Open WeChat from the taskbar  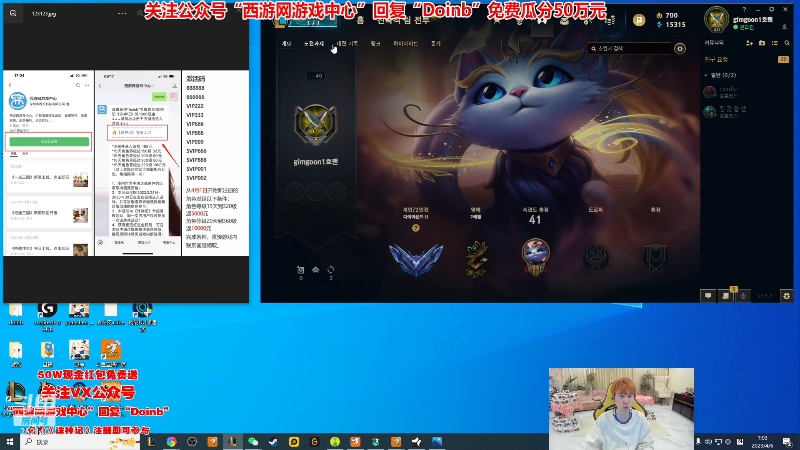[253, 442]
